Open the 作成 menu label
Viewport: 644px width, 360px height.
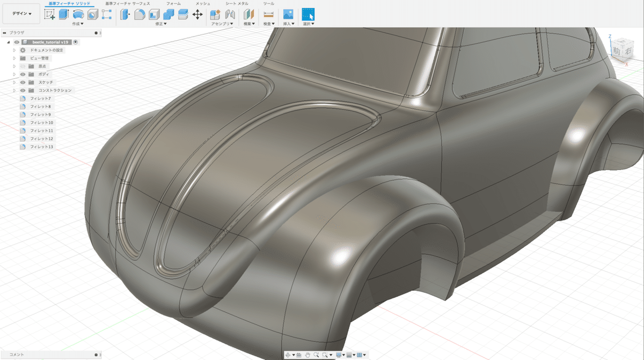click(78, 24)
